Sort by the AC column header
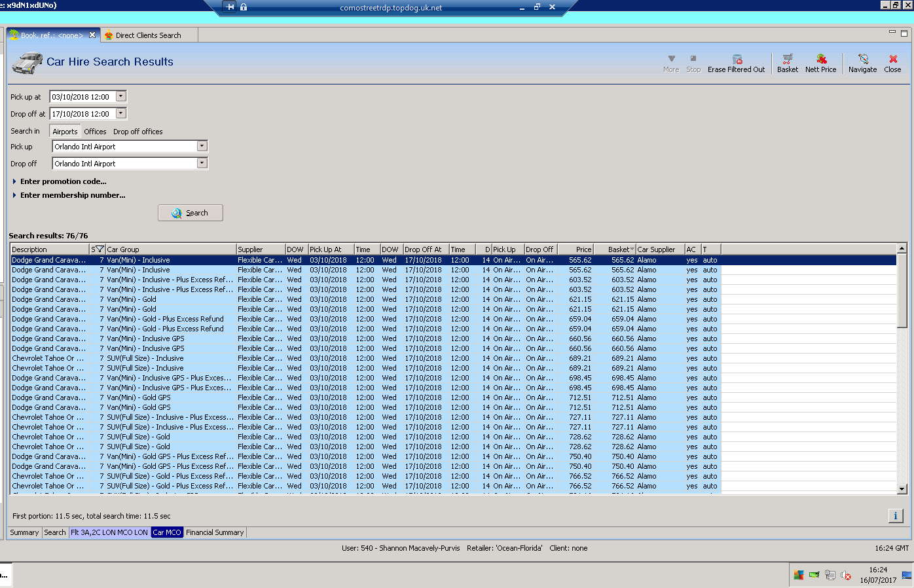The image size is (914, 588). point(693,249)
